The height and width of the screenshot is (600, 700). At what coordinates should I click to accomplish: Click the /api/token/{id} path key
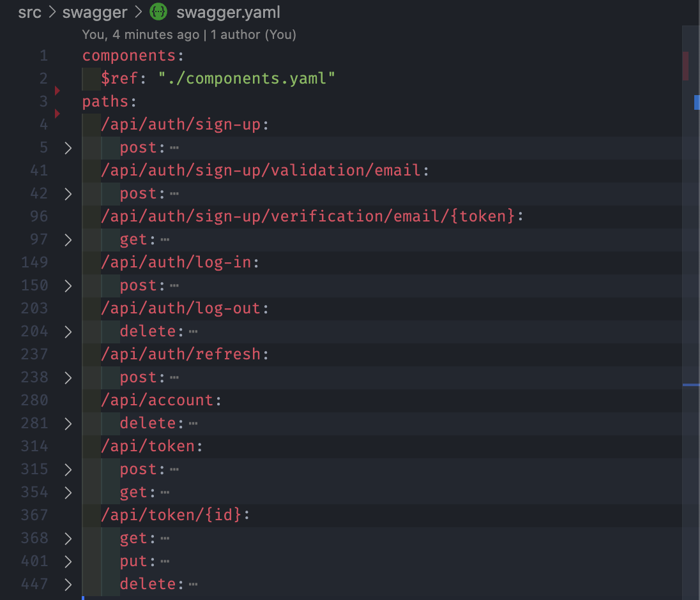pyautogui.click(x=171, y=515)
